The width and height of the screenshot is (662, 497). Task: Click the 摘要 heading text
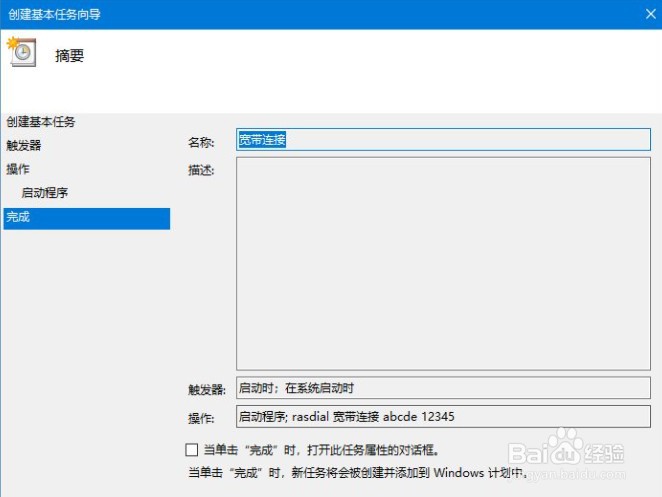pyautogui.click(x=70, y=55)
